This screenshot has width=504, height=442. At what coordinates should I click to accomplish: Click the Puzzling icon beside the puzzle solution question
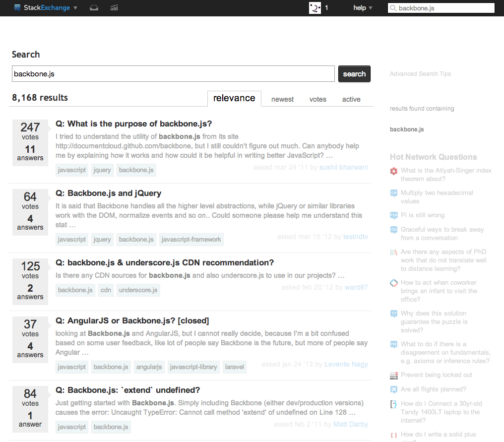[394, 313]
